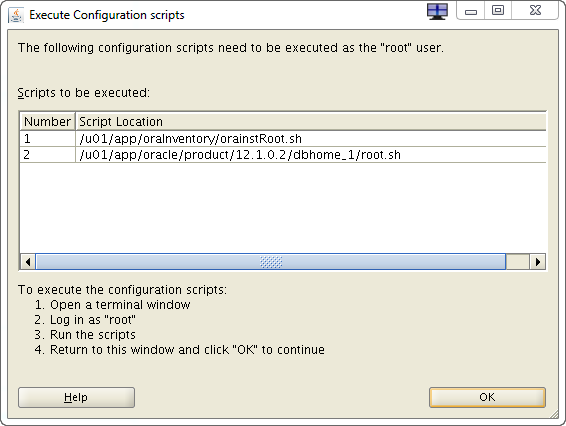Close the Execute Configuration scripts dialog
566x426 pixels.
pos(535,11)
